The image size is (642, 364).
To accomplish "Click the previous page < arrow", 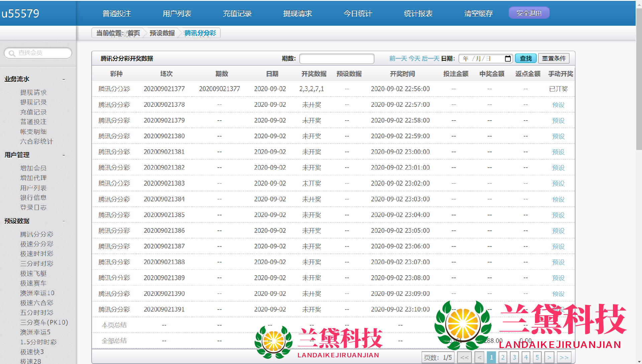I will (479, 357).
